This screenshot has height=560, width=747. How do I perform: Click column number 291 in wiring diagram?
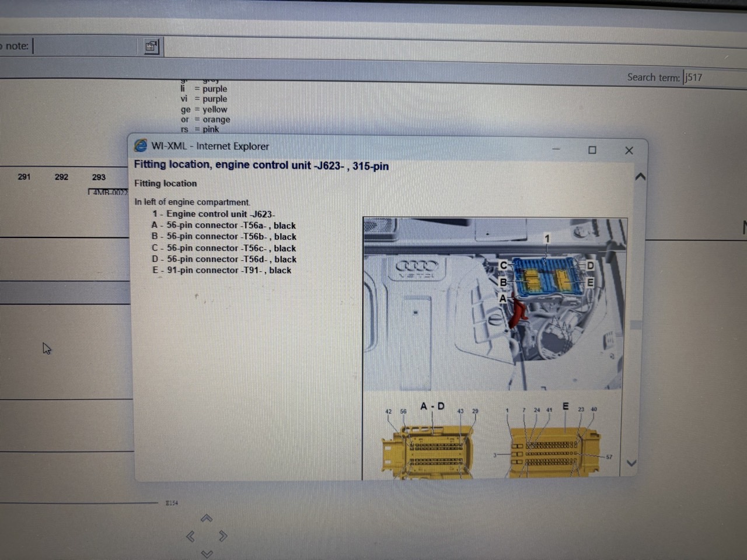(24, 177)
